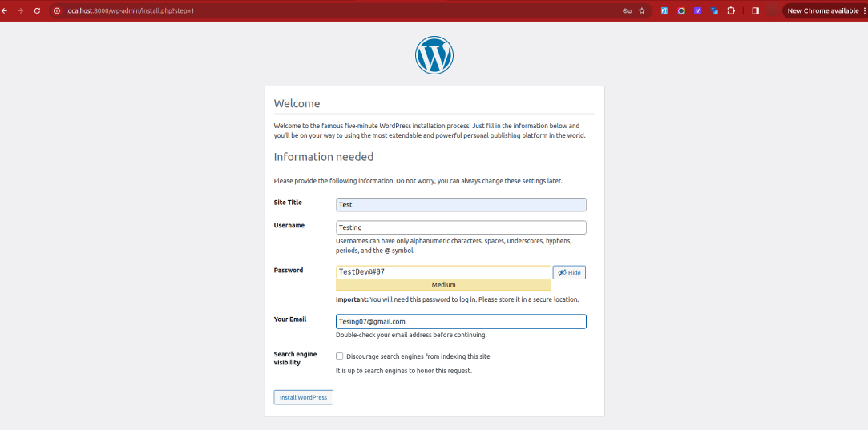Click the Password label
This screenshot has width=868, height=430.
[289, 270]
